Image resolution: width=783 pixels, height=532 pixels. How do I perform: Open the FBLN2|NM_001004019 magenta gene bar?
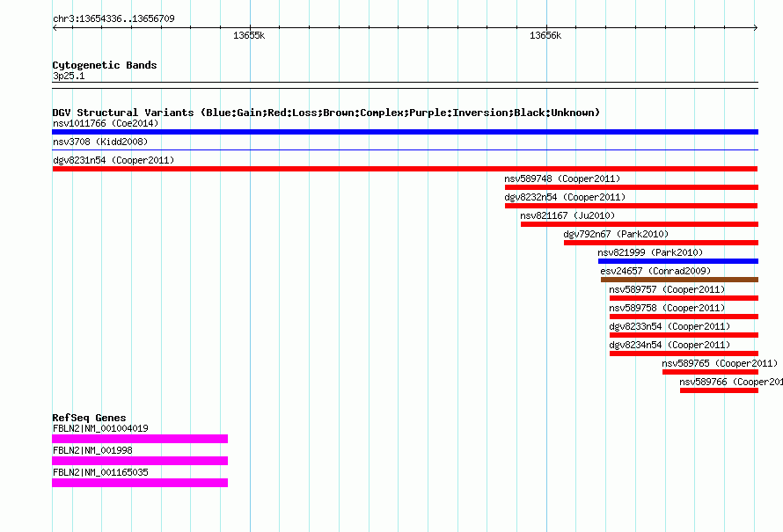pos(140,439)
